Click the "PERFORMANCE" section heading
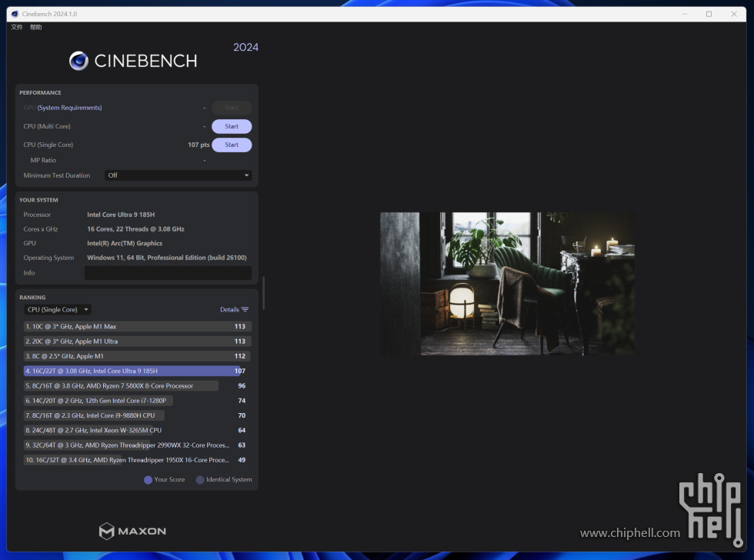The image size is (754, 560). click(x=40, y=93)
